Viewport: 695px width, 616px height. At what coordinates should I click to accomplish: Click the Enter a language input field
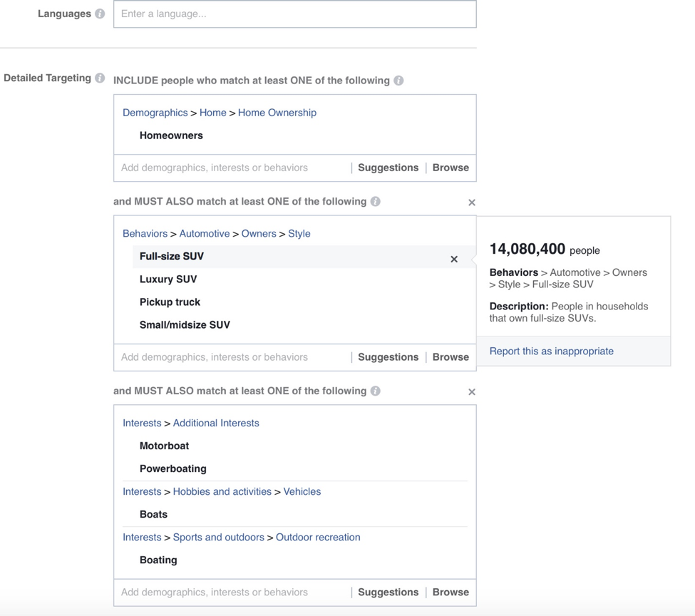tap(294, 14)
